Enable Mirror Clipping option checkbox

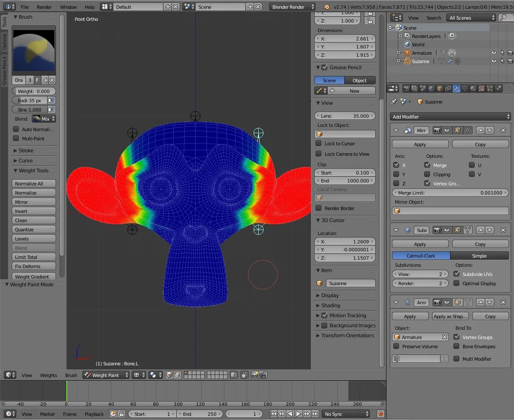427,174
